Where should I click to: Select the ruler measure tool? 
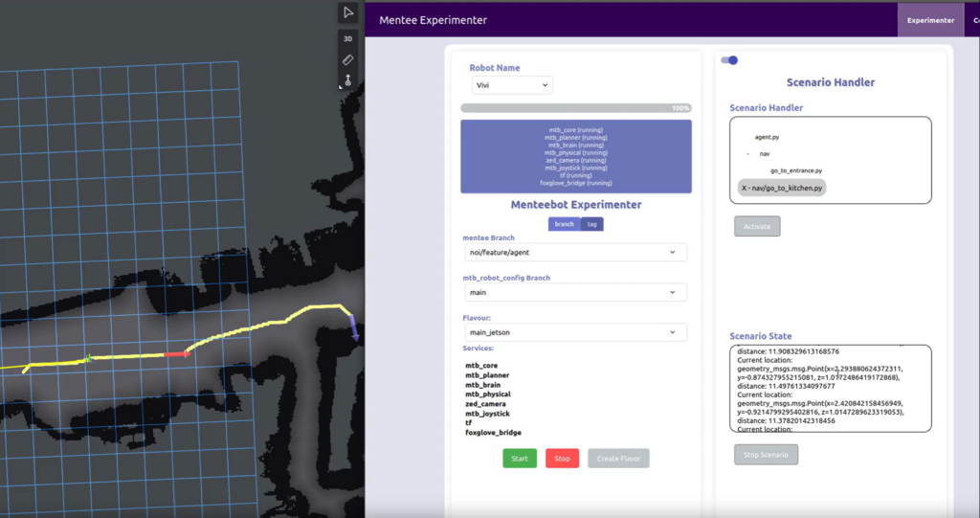click(x=349, y=59)
